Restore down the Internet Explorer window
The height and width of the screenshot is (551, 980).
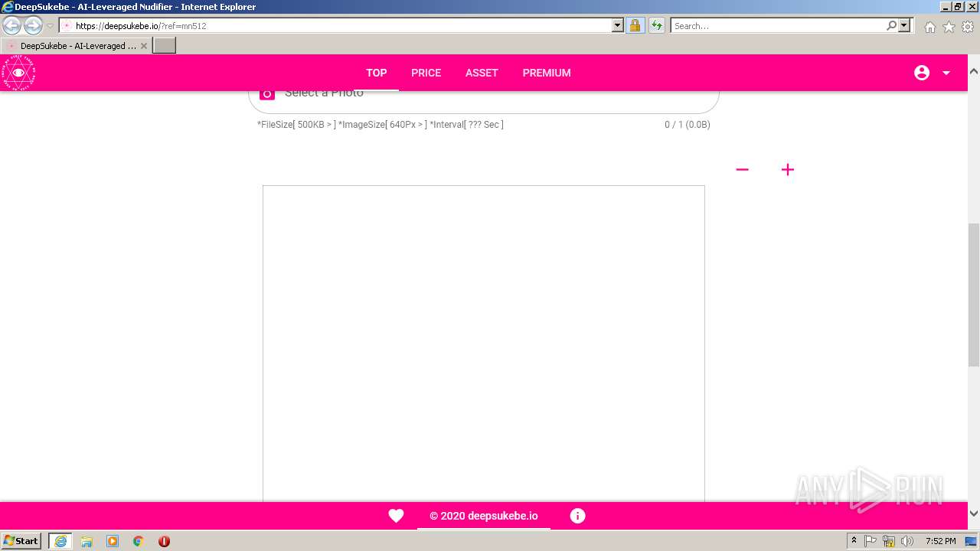click(958, 6)
